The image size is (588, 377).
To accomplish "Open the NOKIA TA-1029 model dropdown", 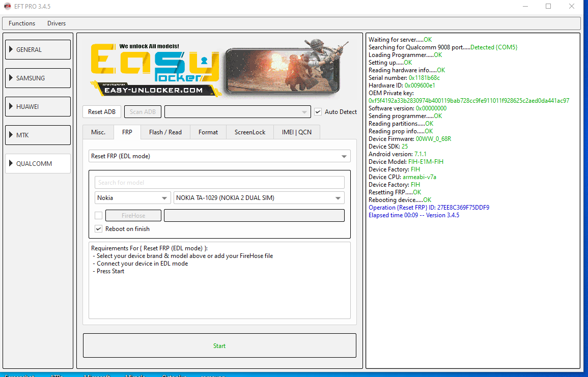I will coord(259,198).
